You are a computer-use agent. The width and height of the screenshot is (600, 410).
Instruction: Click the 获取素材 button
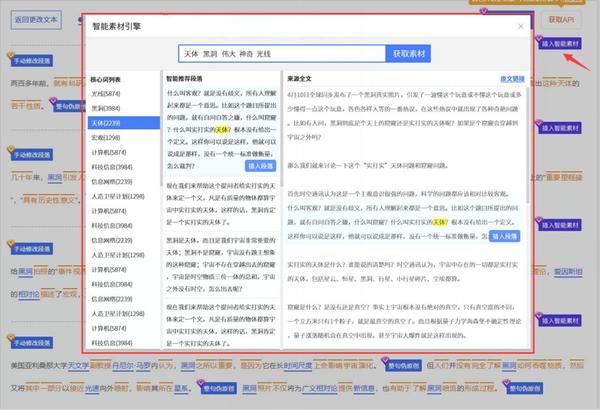coord(408,54)
